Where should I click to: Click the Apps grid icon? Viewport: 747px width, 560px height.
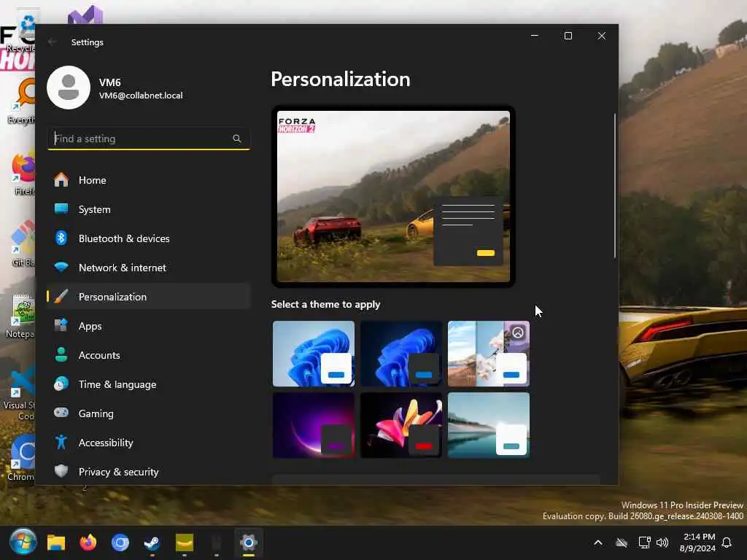[x=61, y=325]
